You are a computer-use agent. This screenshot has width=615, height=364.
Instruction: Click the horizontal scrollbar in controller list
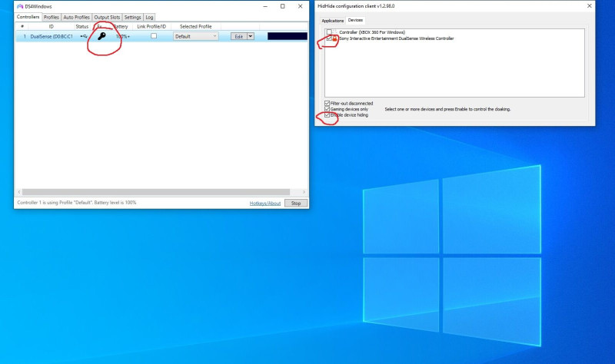pyautogui.click(x=156, y=192)
